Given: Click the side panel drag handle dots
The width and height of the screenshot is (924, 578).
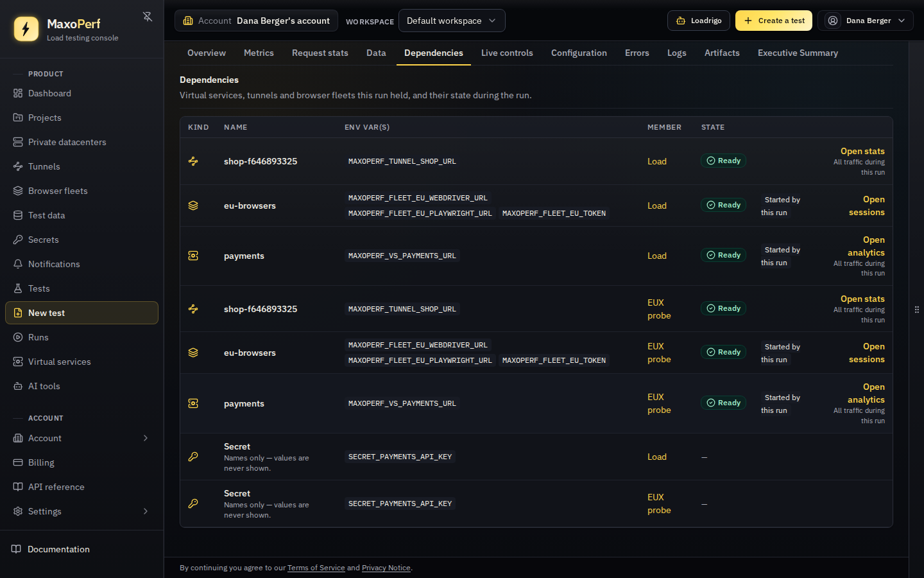Looking at the screenshot, I should pos(916,310).
